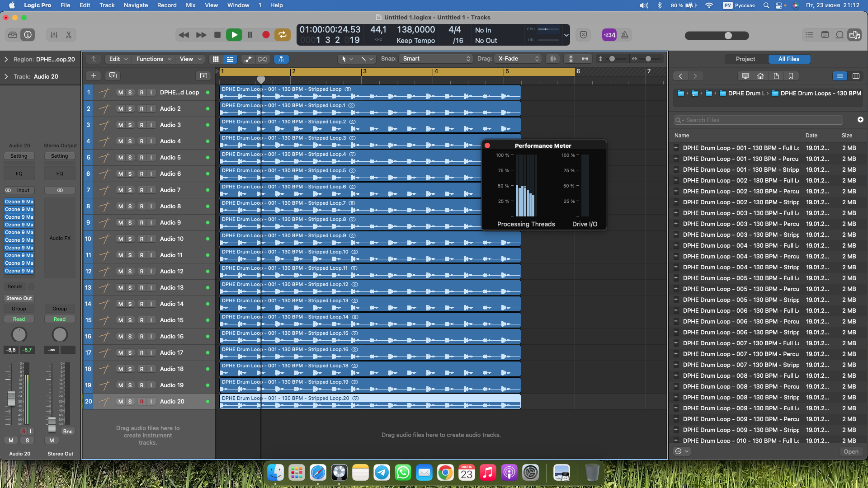Image resolution: width=868 pixels, height=488 pixels.
Task: Open the Library panel icon
Action: (x=13, y=35)
